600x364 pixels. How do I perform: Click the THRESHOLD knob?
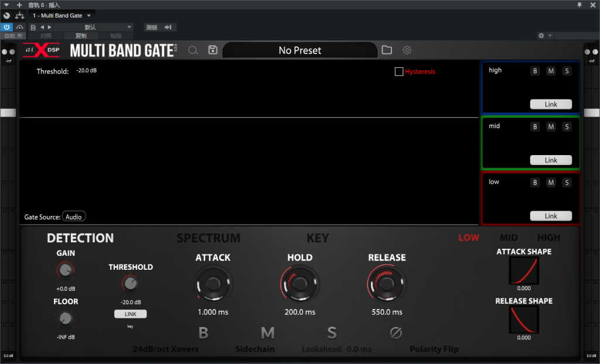[x=131, y=284]
